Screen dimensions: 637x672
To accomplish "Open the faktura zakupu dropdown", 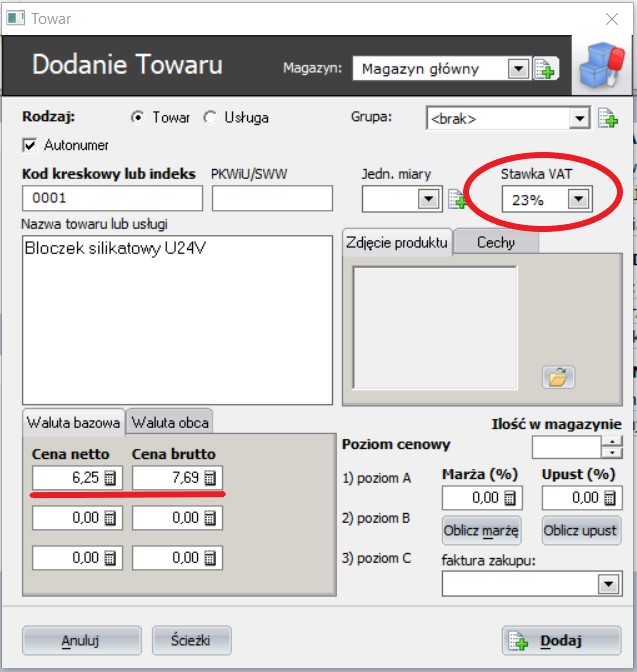I will click(x=609, y=584).
